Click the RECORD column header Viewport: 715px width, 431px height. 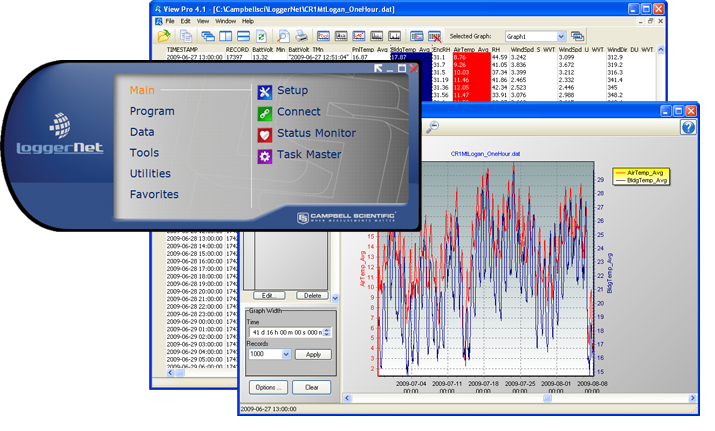pyautogui.click(x=237, y=49)
